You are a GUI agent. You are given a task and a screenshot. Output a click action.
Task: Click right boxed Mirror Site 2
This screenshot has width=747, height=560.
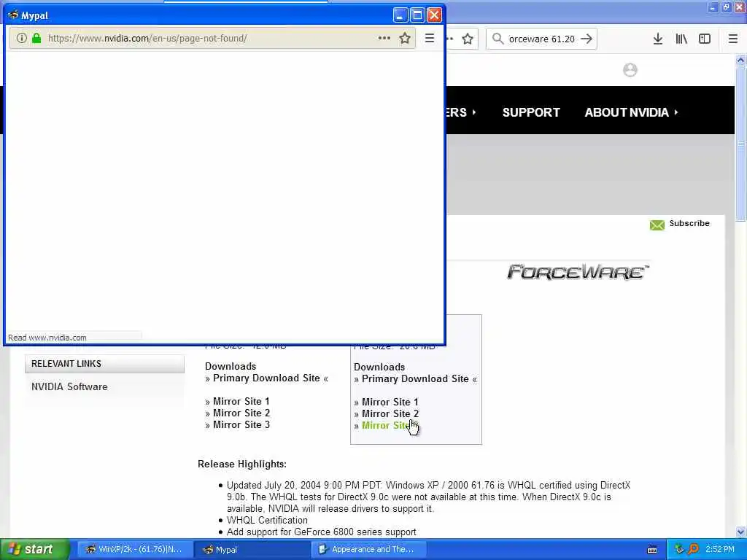[x=390, y=414]
